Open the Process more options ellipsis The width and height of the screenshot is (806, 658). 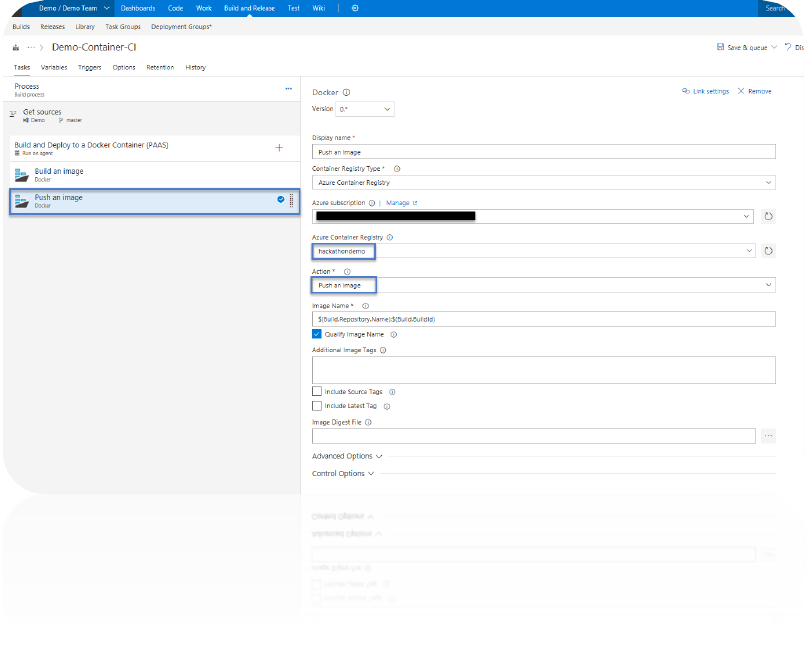click(x=288, y=89)
